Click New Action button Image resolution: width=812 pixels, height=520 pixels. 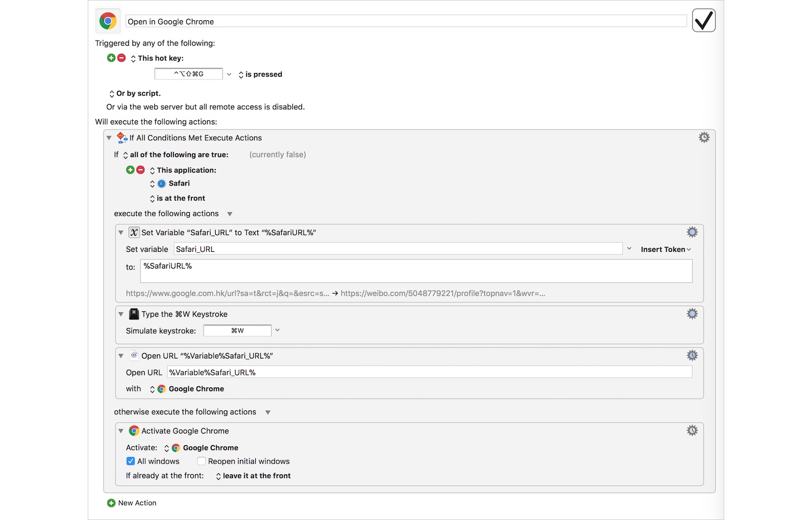tap(132, 503)
